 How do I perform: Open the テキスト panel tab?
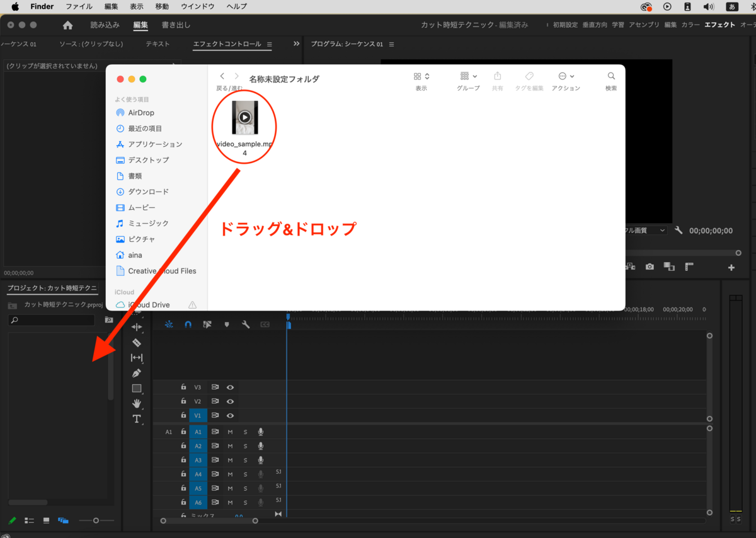click(x=157, y=44)
